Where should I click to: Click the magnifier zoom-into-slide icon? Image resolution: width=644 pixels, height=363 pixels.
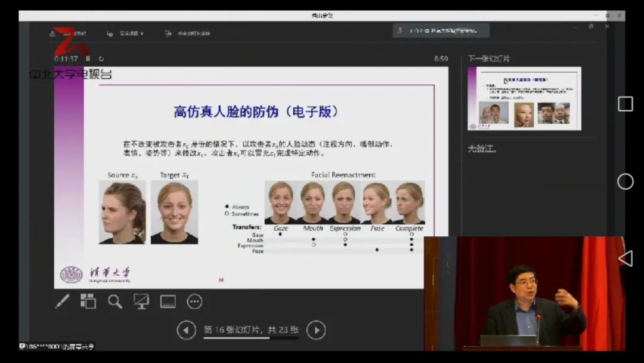[x=115, y=302]
